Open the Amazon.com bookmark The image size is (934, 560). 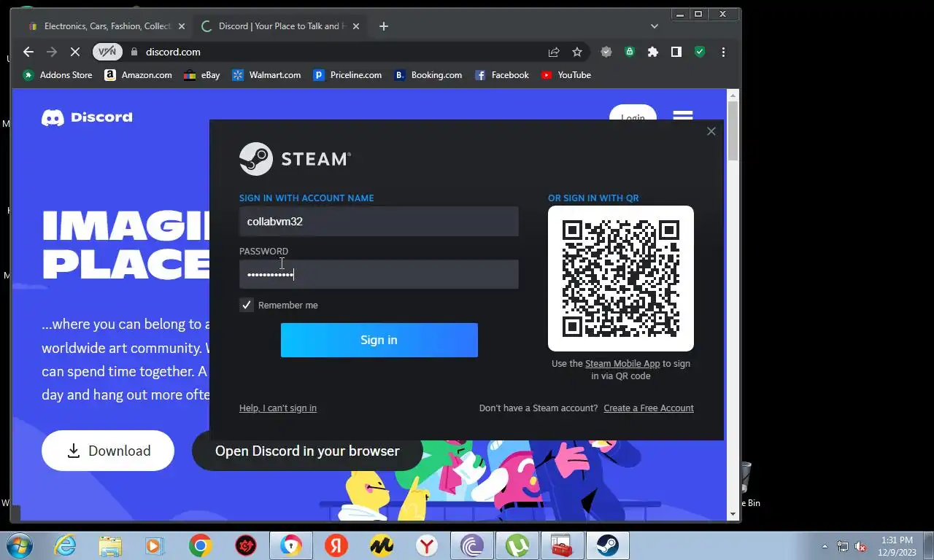point(139,75)
